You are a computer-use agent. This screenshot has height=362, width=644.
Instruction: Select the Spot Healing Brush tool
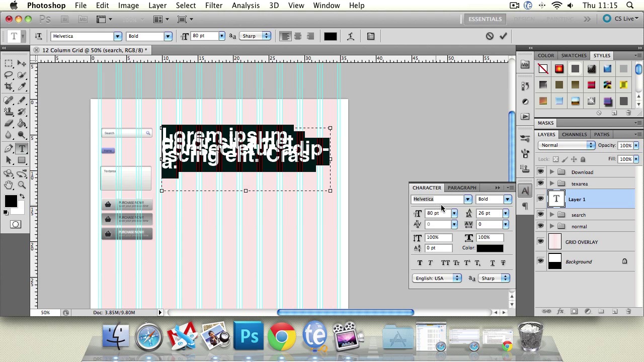coord(9,100)
